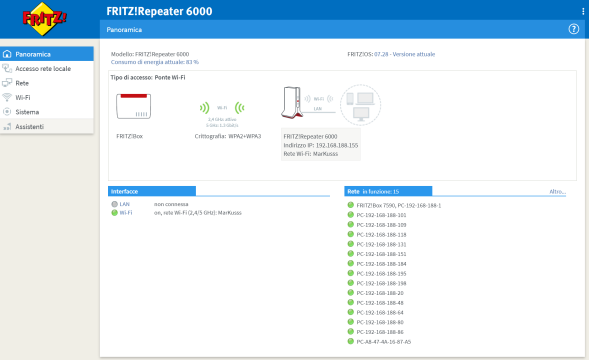Click the Wi-Fi status text mentioning MarKusss

(198, 213)
